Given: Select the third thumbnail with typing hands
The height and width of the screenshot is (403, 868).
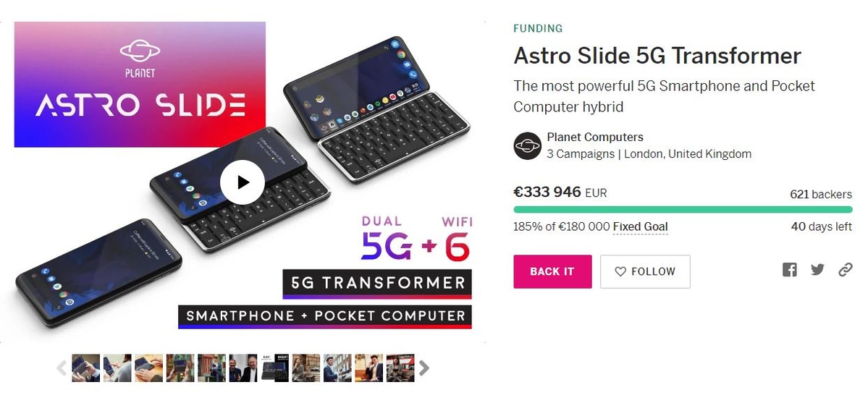Looking at the screenshot, I should pos(149,368).
